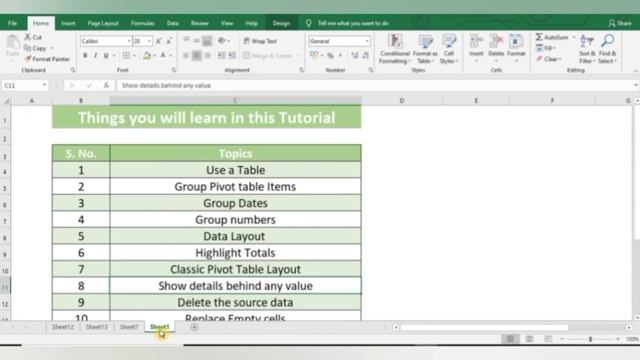Screen dimensions: 640x360
Task: Toggle Bold formatting
Action: pos(85,56)
